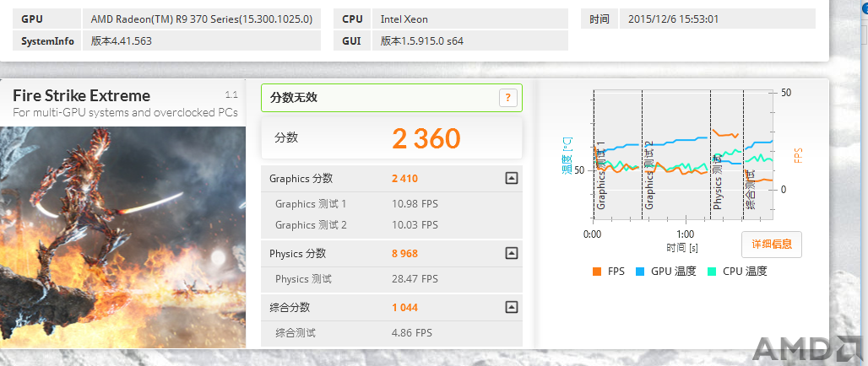Viewport: 868px width, 366px height.
Task: Click the 温度 [°C] axis label
Action: point(567,157)
